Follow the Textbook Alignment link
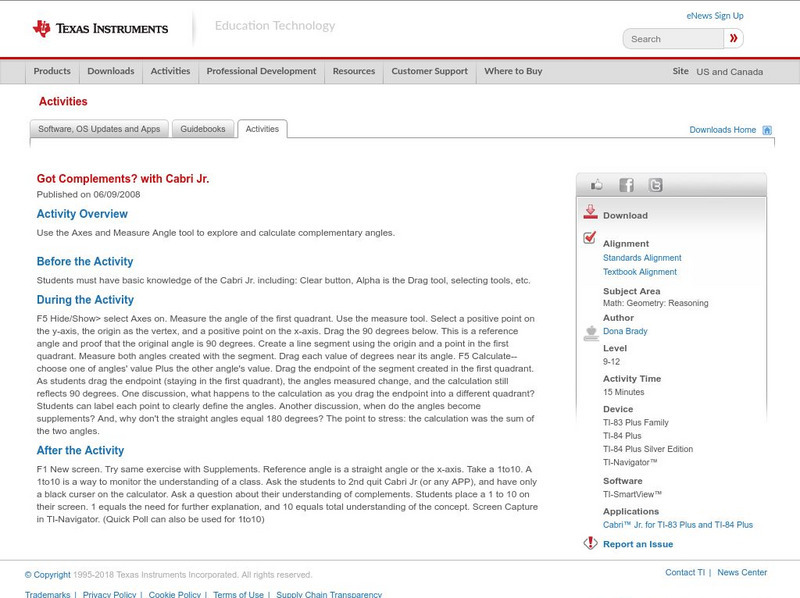Viewport: 800px width, 598px height. [640, 271]
